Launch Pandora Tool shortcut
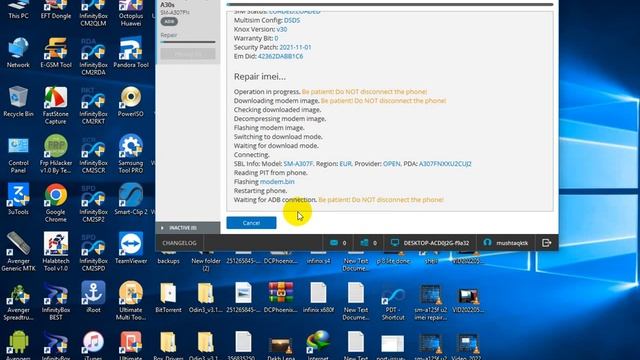 click(131, 52)
